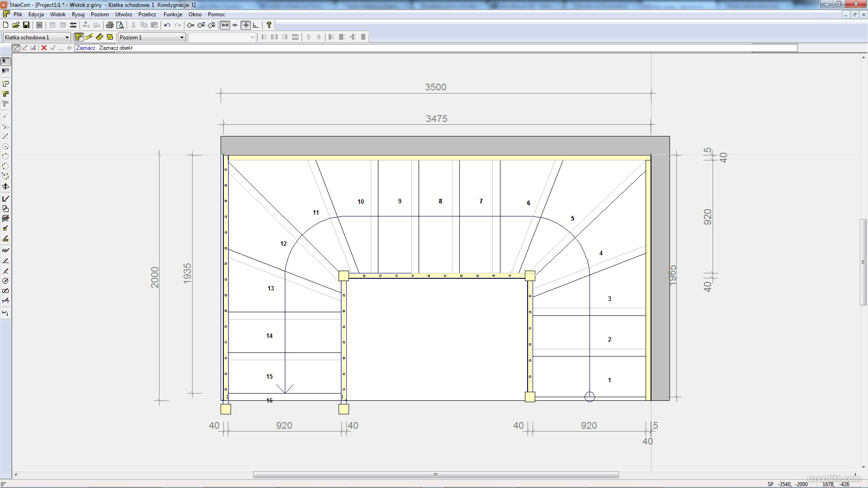Select the crossing lines X tool
868x488 pixels.
tap(6, 136)
